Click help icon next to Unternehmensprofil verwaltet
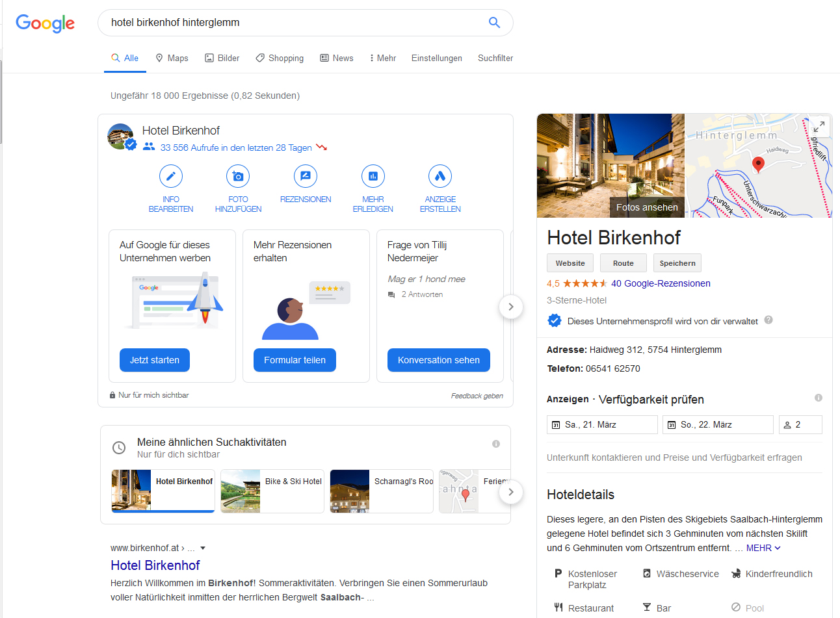The image size is (840, 618). tap(768, 320)
